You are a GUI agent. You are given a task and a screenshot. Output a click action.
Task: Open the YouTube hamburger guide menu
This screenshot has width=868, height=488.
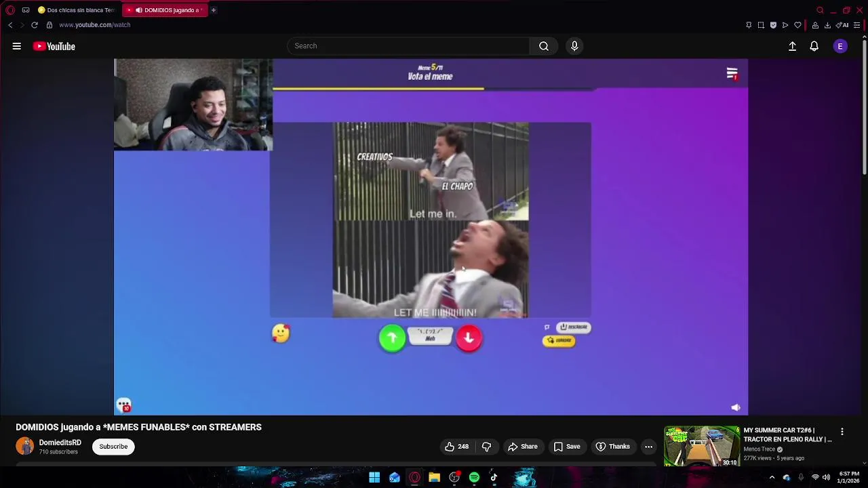click(x=17, y=46)
